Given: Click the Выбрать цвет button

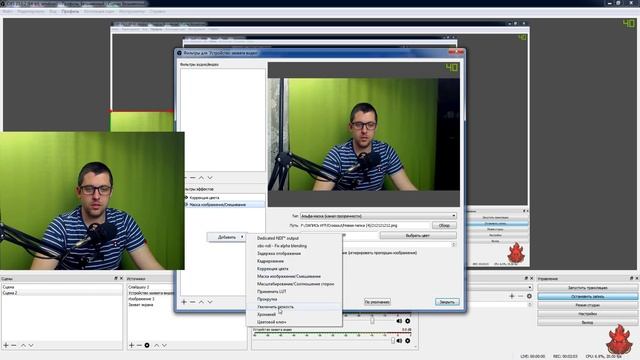Looking at the screenshot, I should pyautogui.click(x=418, y=236).
